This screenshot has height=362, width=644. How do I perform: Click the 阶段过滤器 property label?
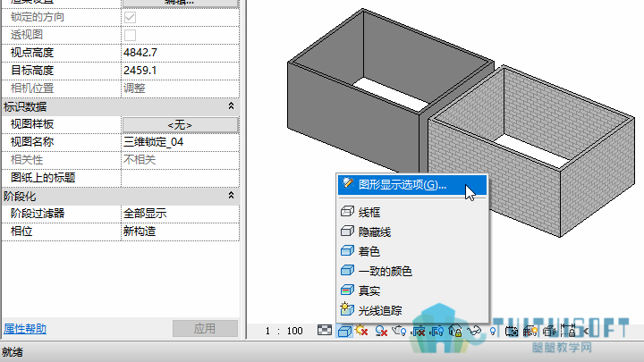pyautogui.click(x=38, y=214)
